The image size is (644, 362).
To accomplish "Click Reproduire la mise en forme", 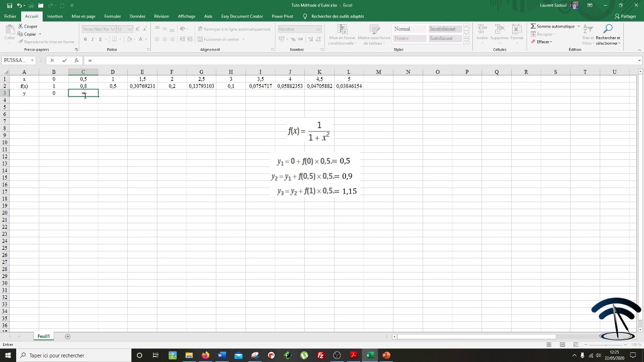I will [x=46, y=42].
